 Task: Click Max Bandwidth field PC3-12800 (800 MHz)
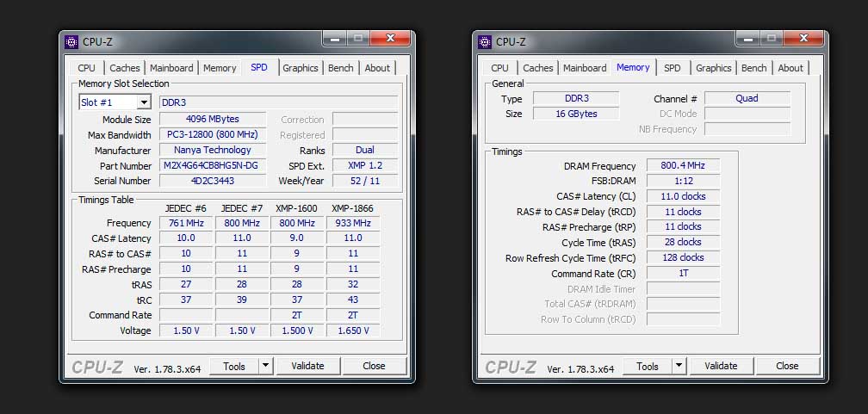[213, 134]
